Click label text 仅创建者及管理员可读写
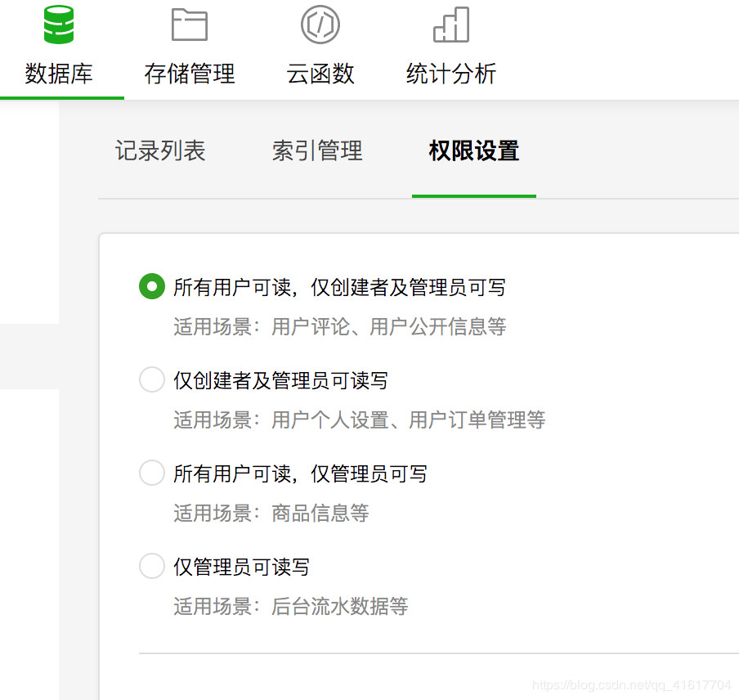The height and width of the screenshot is (700, 739). click(x=280, y=381)
